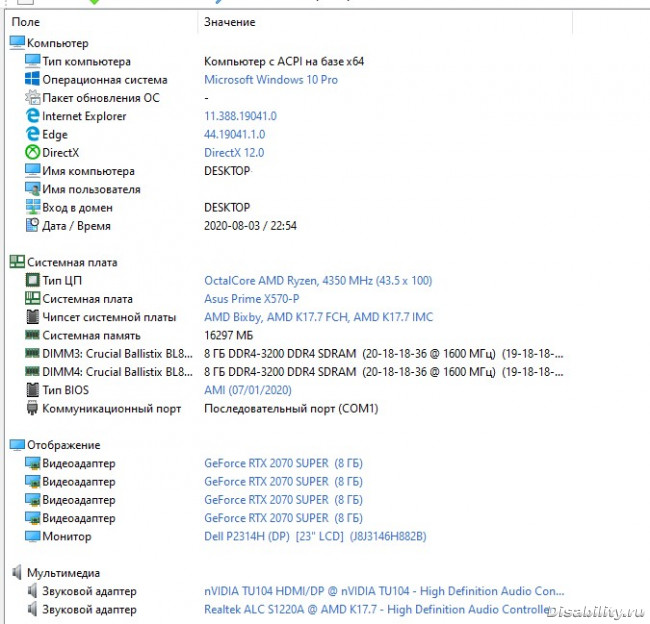Click the Edge browser icon

click(x=32, y=134)
